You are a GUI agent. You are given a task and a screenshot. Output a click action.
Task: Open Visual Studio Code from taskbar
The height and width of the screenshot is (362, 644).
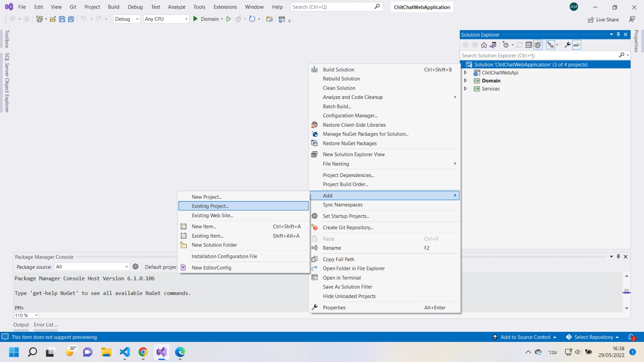[x=125, y=352]
